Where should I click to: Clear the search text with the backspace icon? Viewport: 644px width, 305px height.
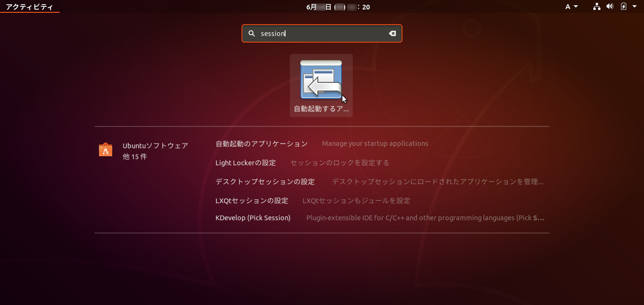click(x=393, y=33)
